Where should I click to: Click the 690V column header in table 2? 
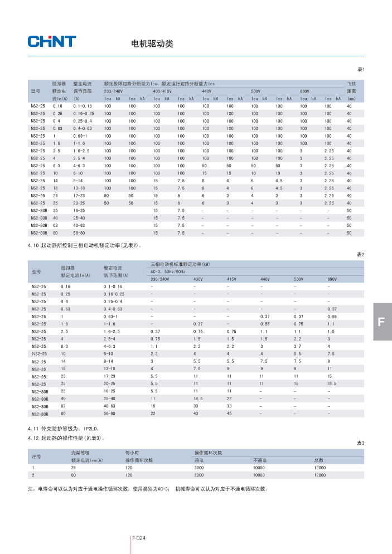332,279
